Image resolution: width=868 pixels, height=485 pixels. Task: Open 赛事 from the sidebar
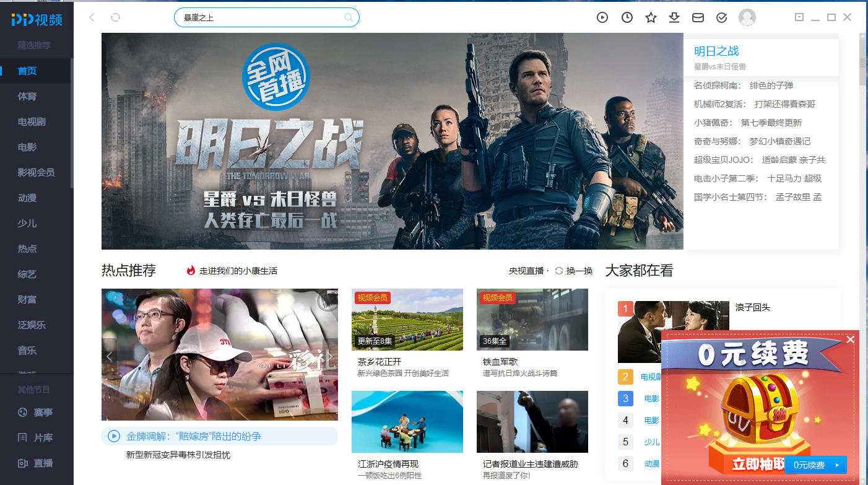[43, 412]
